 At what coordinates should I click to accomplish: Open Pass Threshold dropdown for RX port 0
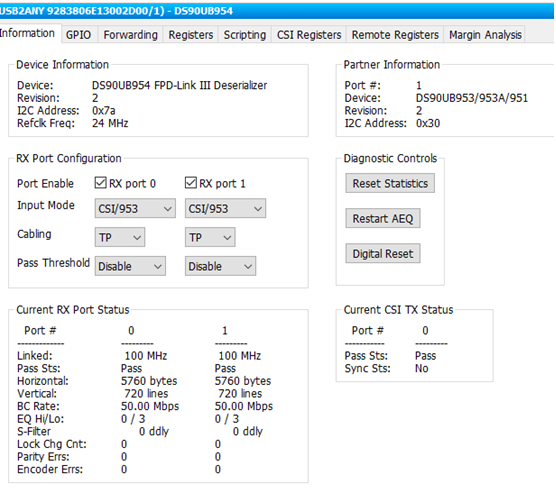[130, 266]
